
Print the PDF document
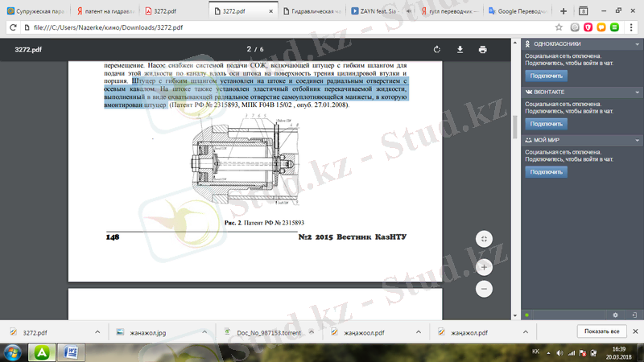pos(482,49)
